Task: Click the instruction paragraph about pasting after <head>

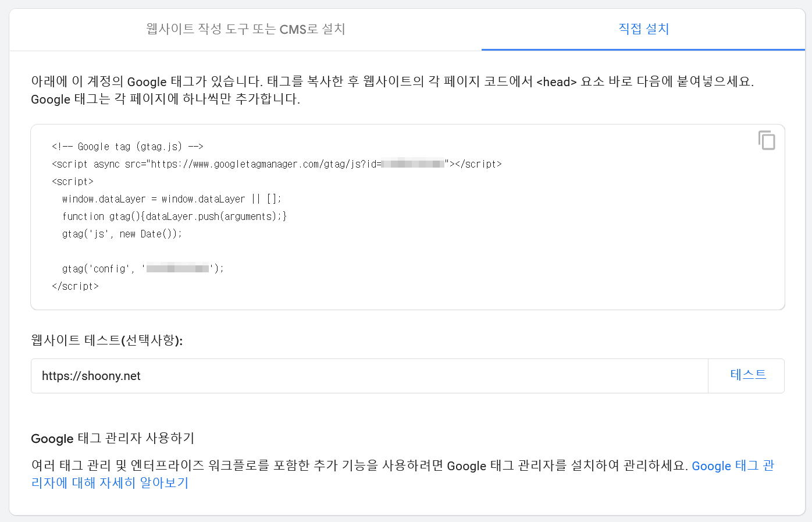Action: point(393,90)
